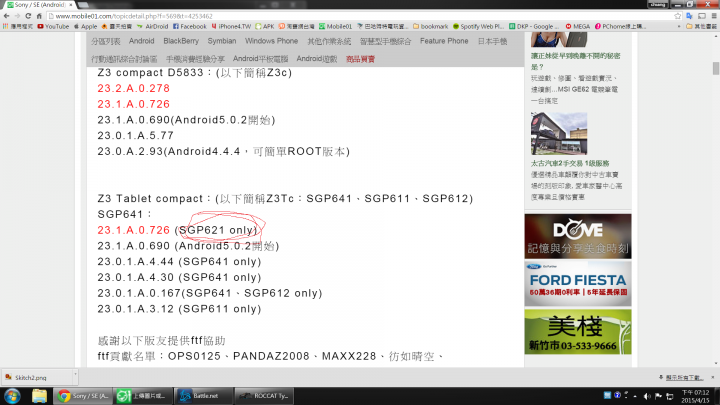
Task: Click the address bar URL field
Action: click(358, 16)
